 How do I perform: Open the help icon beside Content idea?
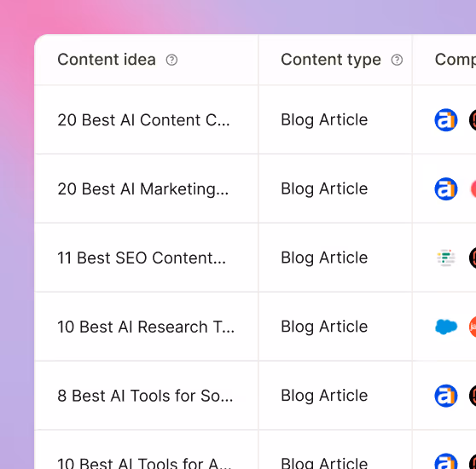tap(171, 60)
